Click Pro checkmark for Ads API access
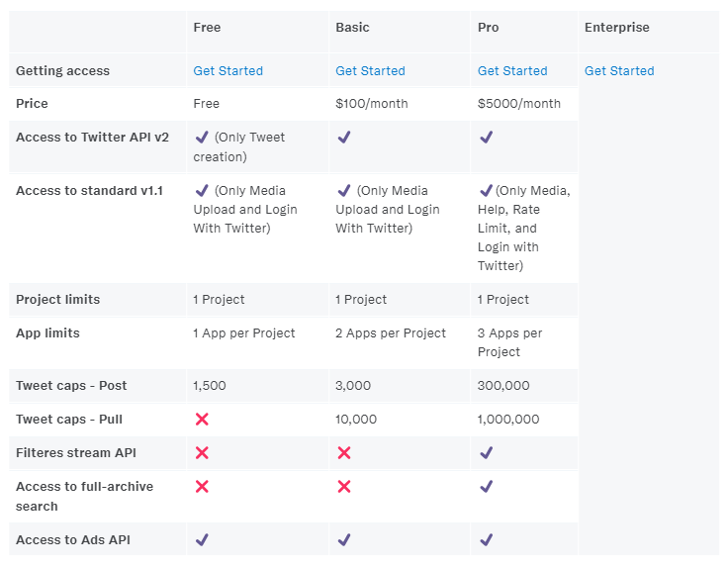 point(486,539)
